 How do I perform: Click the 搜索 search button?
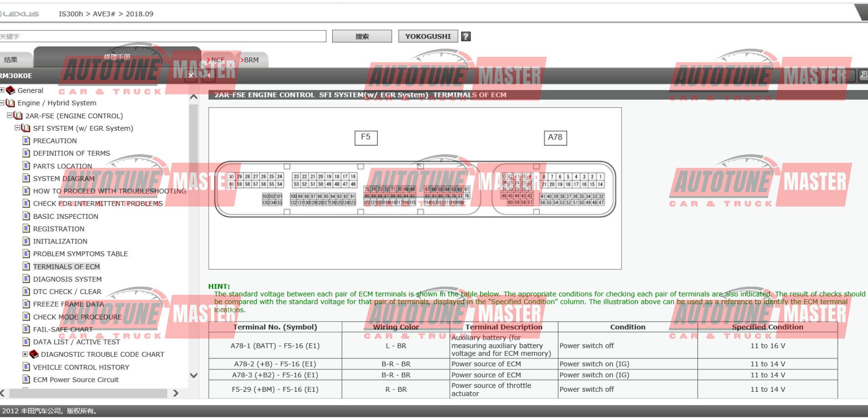362,36
